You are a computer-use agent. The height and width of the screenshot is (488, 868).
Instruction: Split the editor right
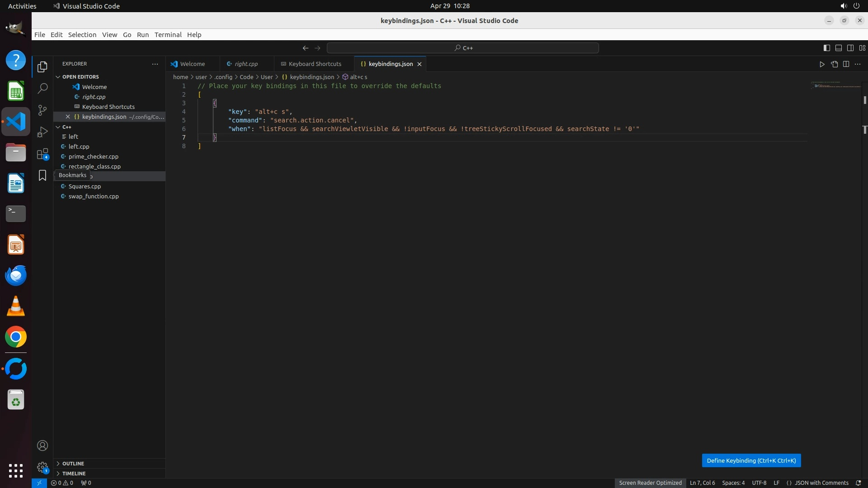(x=846, y=64)
